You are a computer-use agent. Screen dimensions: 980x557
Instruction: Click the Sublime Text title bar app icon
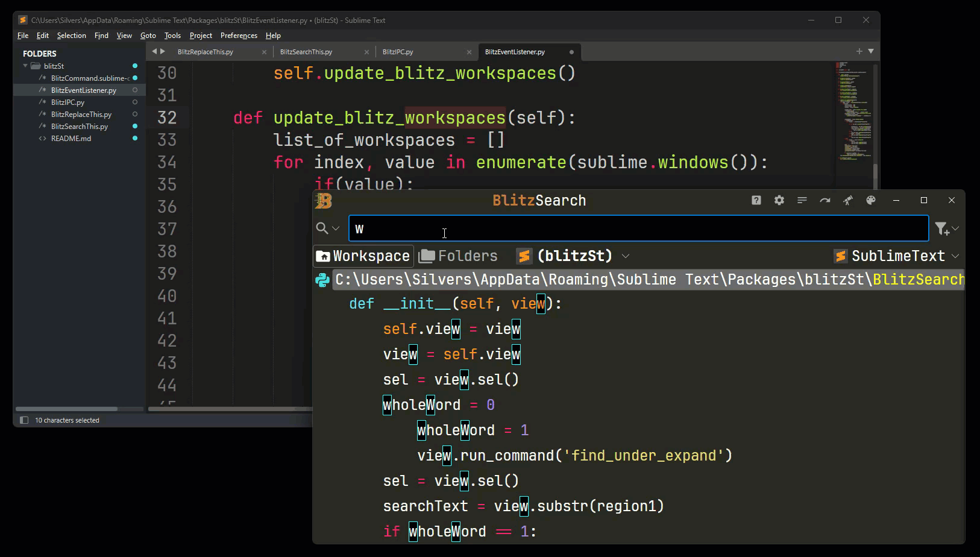[x=23, y=20]
